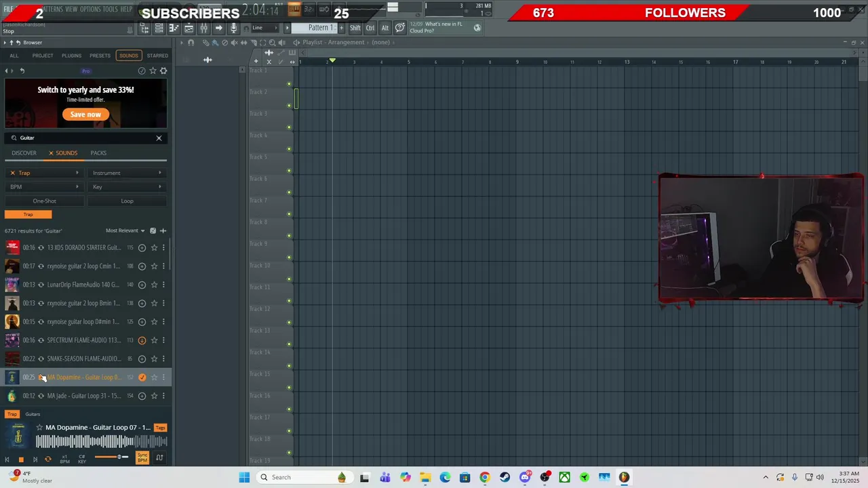Star the rxynoise guitar loop D#min sample
This screenshot has height=488, width=868.
click(154, 322)
